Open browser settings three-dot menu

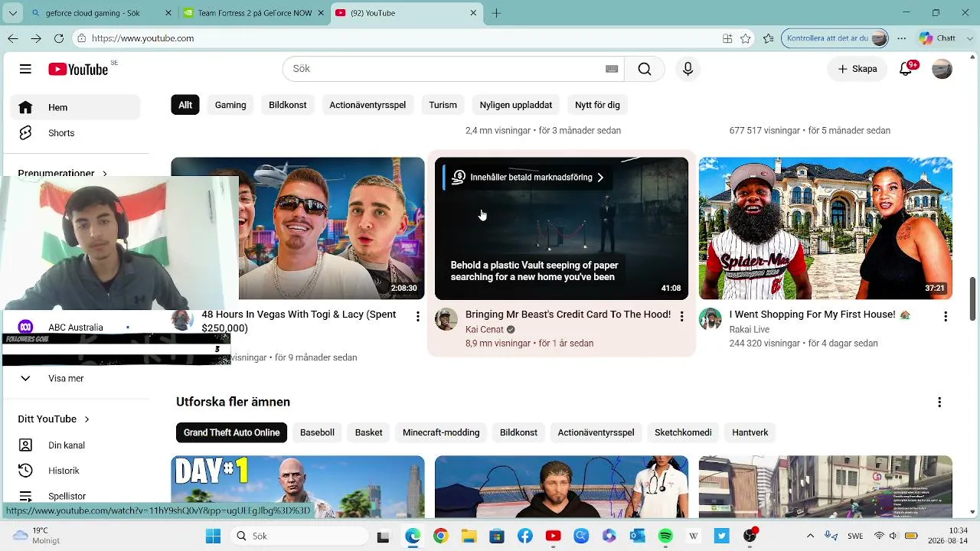pos(903,38)
